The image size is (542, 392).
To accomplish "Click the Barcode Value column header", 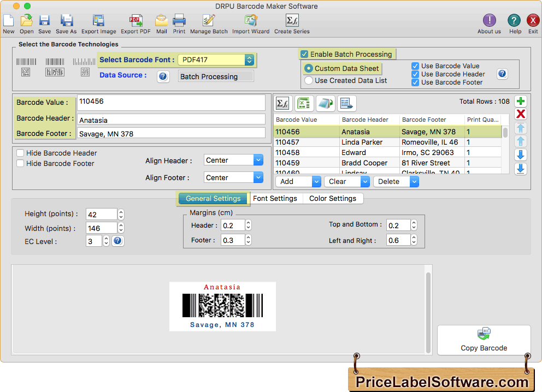I will coord(307,120).
